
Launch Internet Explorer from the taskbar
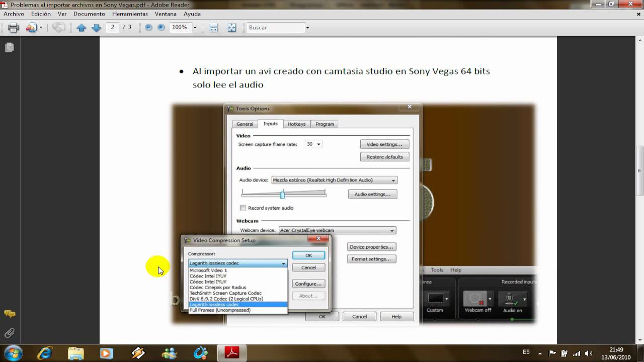click(44, 353)
